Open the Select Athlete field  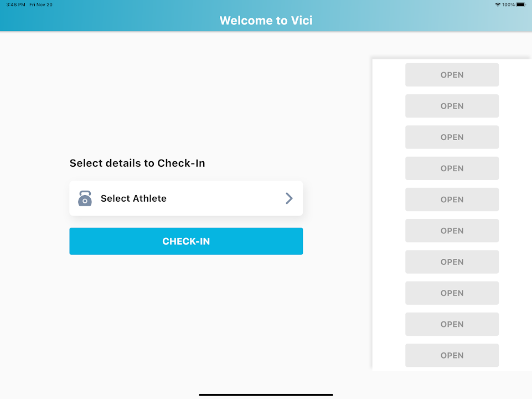(x=185, y=198)
